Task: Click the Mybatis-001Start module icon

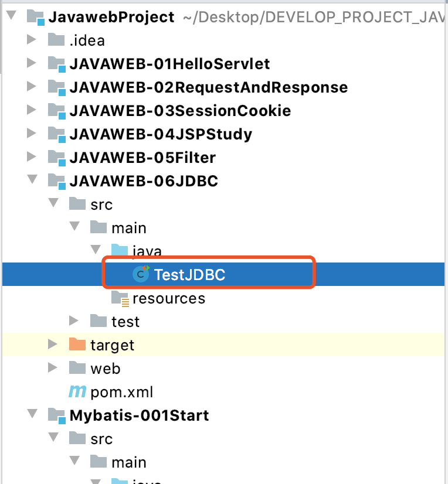Action: [57, 415]
